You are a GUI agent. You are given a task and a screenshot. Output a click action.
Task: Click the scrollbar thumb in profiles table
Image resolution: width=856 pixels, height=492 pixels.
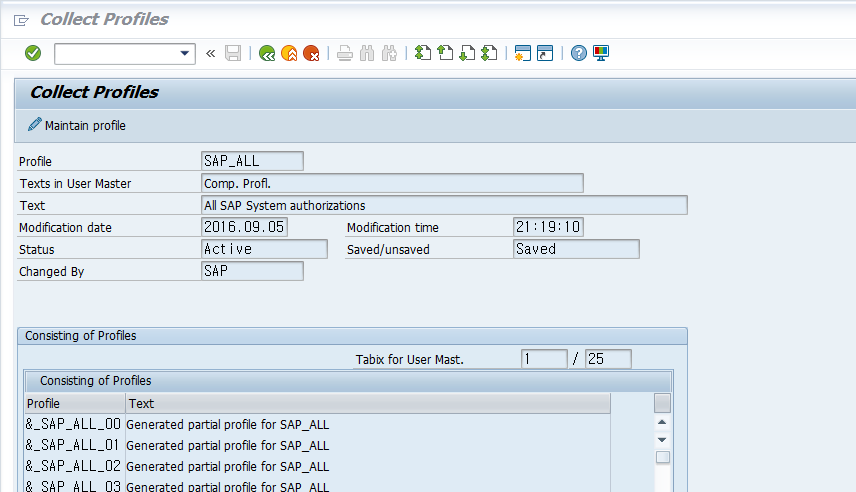[663, 457]
